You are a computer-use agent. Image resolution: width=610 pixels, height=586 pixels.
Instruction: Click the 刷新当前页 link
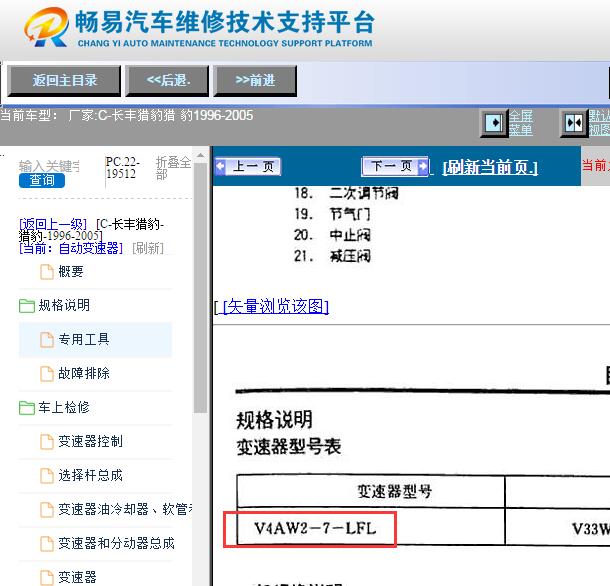coord(490,168)
